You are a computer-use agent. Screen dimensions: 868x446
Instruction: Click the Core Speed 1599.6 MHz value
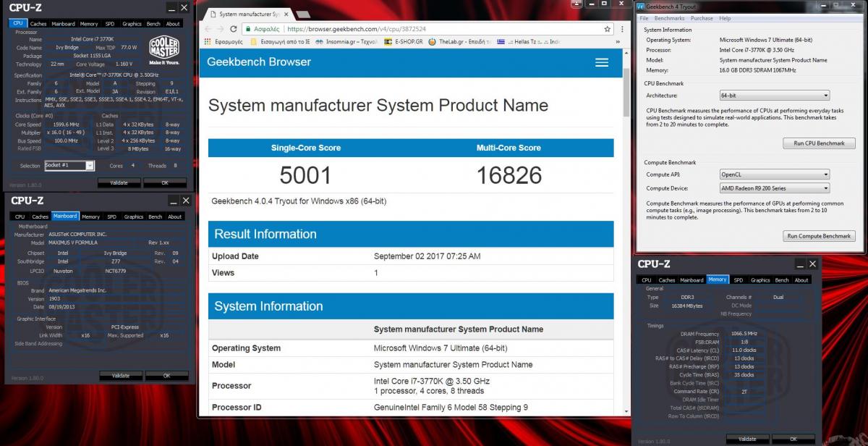(x=68, y=125)
